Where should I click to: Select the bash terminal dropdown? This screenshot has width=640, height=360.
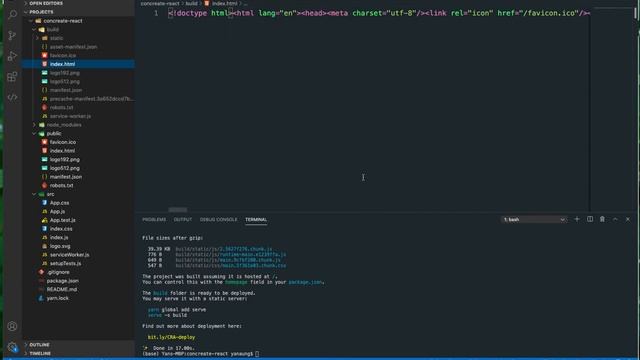coord(534,220)
